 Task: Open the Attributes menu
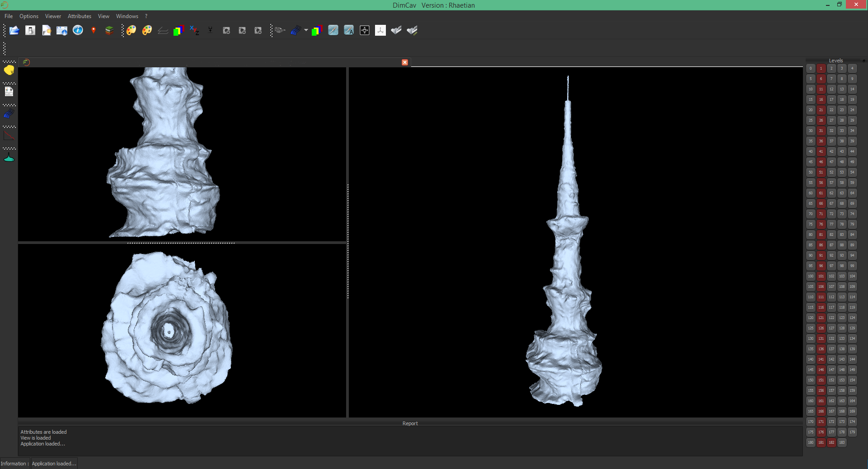tap(80, 16)
